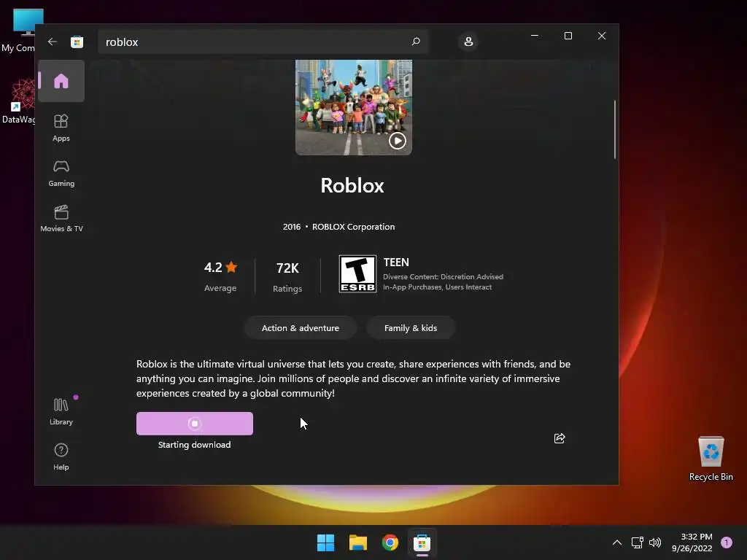
Task: Click the ESRB Teen rating badge
Action: pyautogui.click(x=357, y=274)
